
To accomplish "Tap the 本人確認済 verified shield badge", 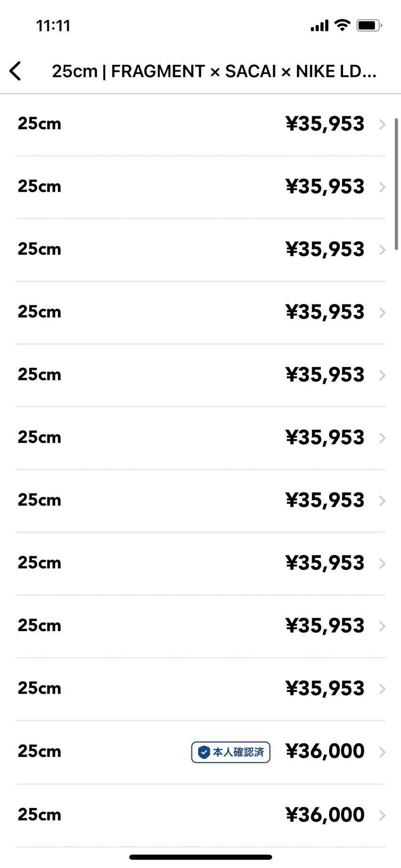I will [230, 752].
